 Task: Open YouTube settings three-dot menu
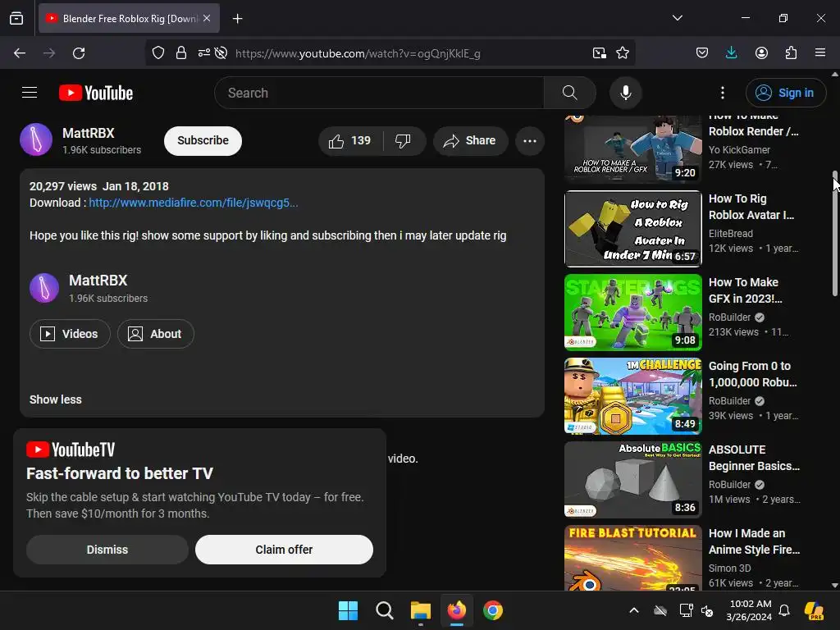pyautogui.click(x=722, y=93)
